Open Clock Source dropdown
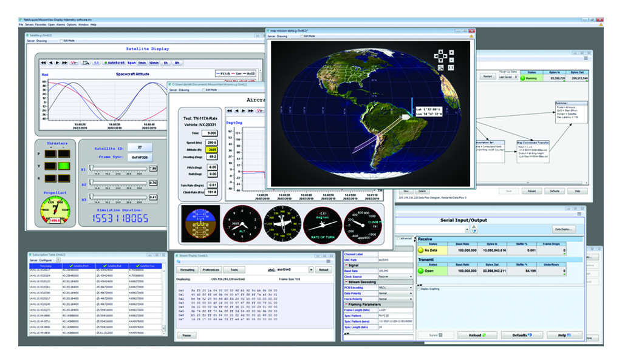The image size is (622, 364). click(x=395, y=277)
